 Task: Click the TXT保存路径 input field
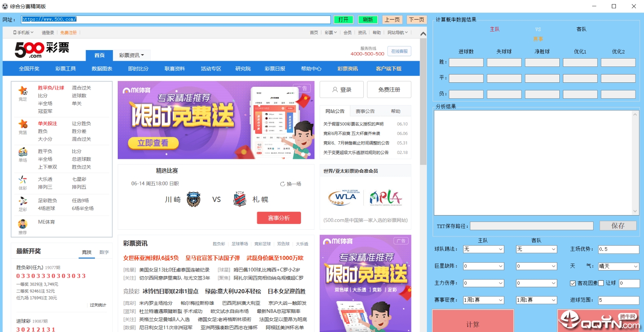pos(532,226)
